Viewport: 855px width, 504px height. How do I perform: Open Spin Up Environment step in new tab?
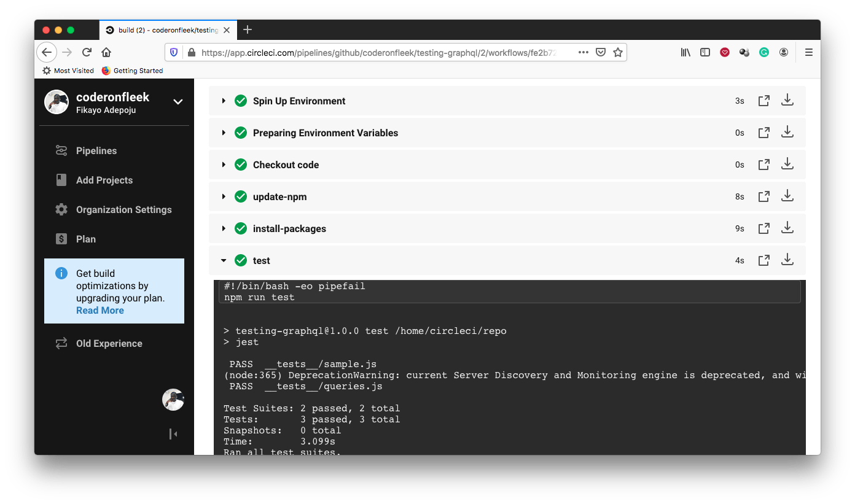pos(763,100)
